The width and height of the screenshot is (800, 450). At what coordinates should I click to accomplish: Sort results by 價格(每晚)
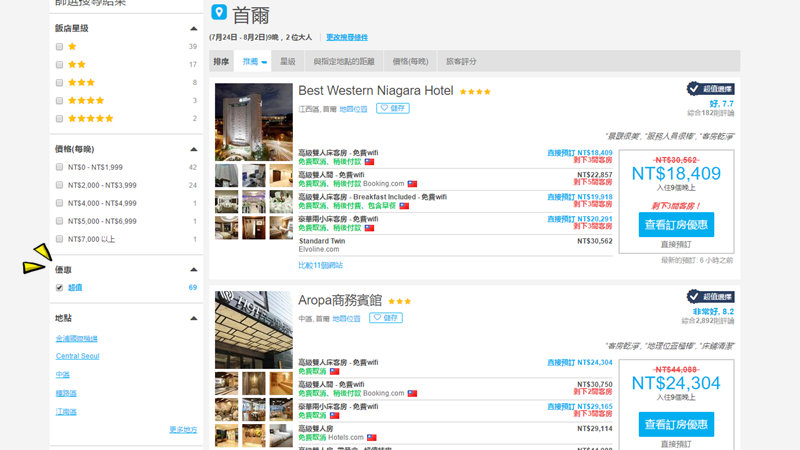(410, 61)
